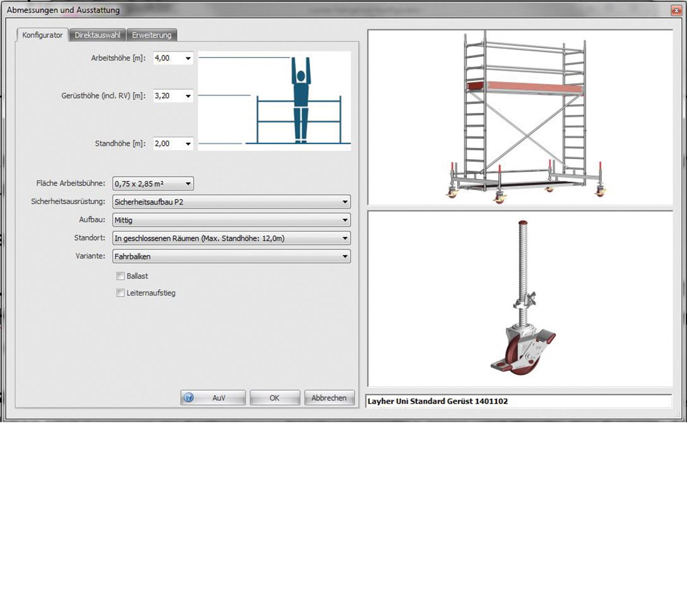Click the worker height diagram illustration
This screenshot has height=616, width=687.
(275, 101)
